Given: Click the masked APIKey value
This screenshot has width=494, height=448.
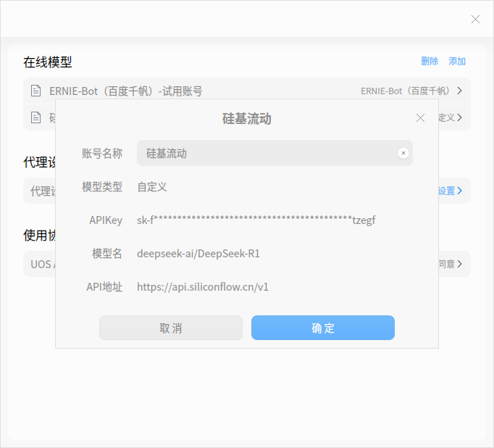Looking at the screenshot, I should [x=256, y=220].
